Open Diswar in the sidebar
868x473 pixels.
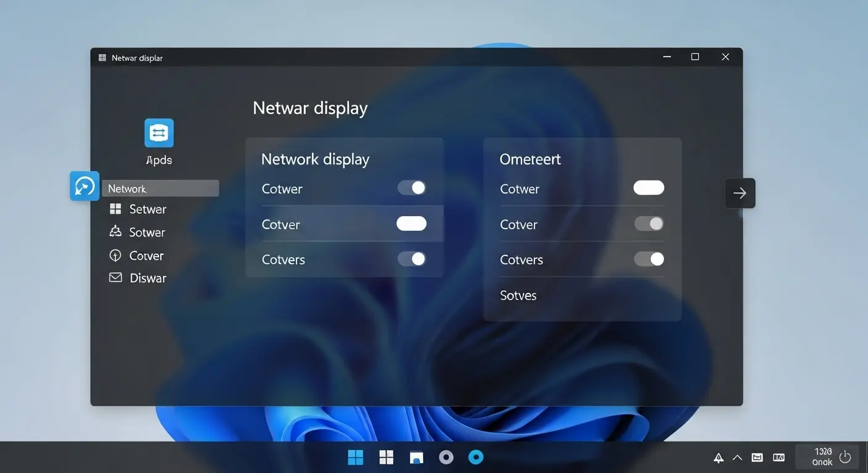pyautogui.click(x=148, y=278)
